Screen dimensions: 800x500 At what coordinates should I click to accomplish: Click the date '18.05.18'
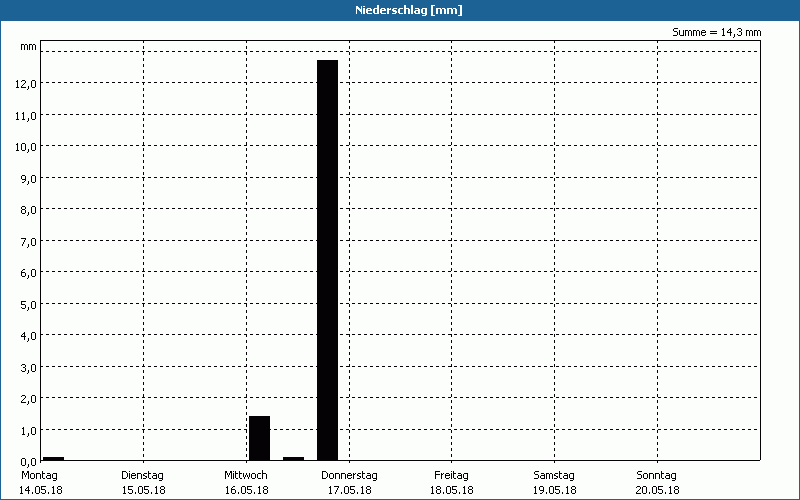click(x=452, y=490)
